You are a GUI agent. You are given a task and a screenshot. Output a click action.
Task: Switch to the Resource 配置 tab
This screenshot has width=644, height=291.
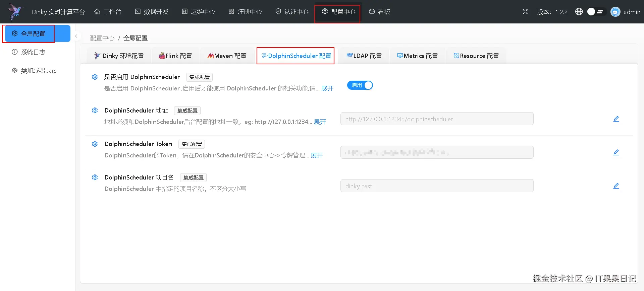tap(476, 56)
